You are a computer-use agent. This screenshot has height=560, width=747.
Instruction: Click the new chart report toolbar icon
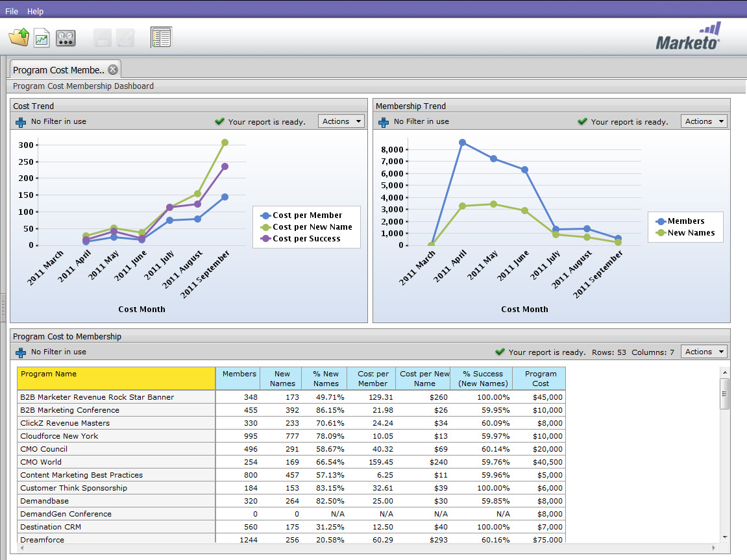click(x=42, y=38)
